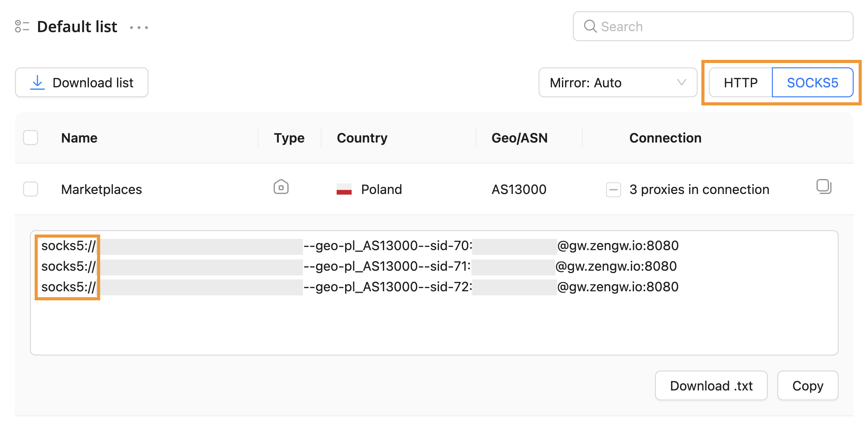Click the Download .txt button
The width and height of the screenshot is (868, 431).
tap(711, 385)
